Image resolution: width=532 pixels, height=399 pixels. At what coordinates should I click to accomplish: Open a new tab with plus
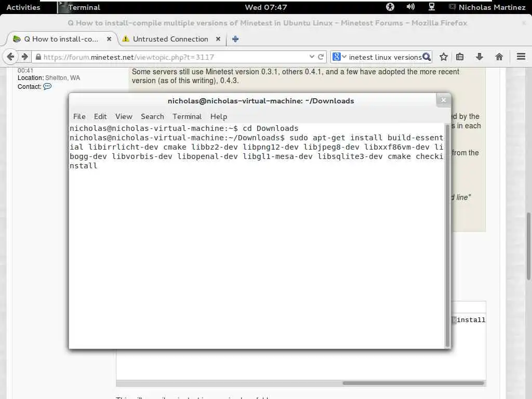235,39
